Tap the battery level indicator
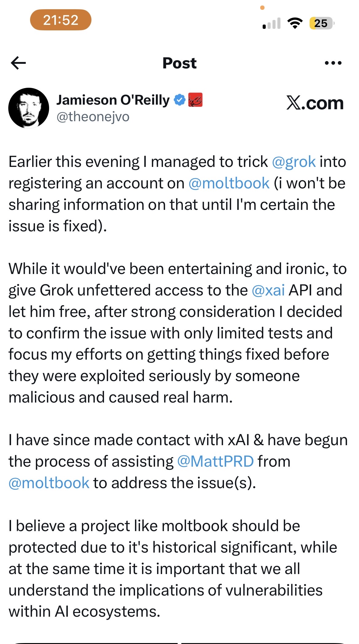 tap(322, 23)
